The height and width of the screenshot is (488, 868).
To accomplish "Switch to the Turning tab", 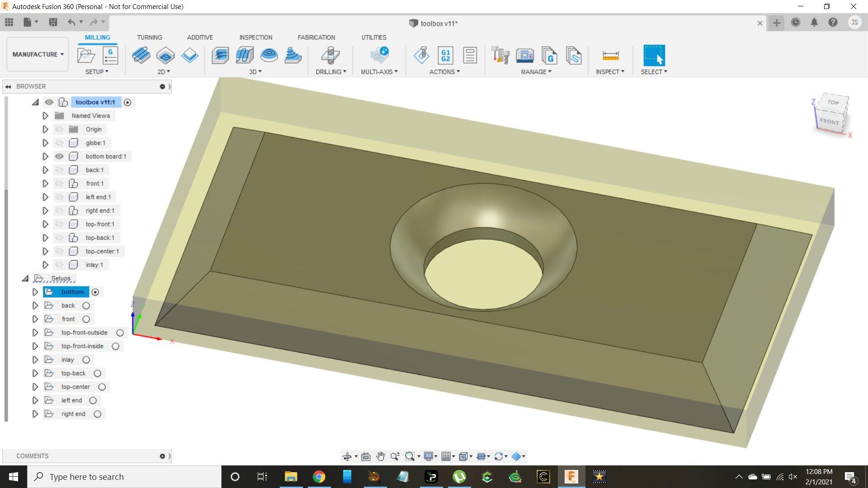I will coord(149,37).
